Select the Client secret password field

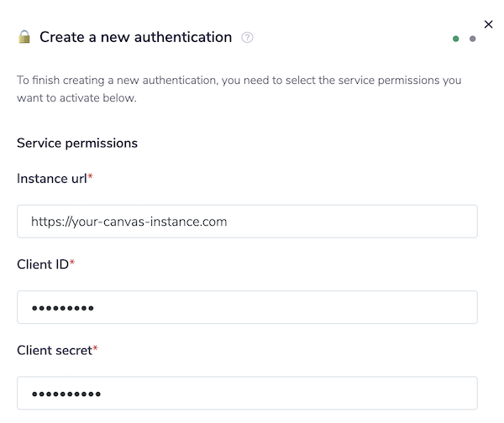(x=247, y=393)
